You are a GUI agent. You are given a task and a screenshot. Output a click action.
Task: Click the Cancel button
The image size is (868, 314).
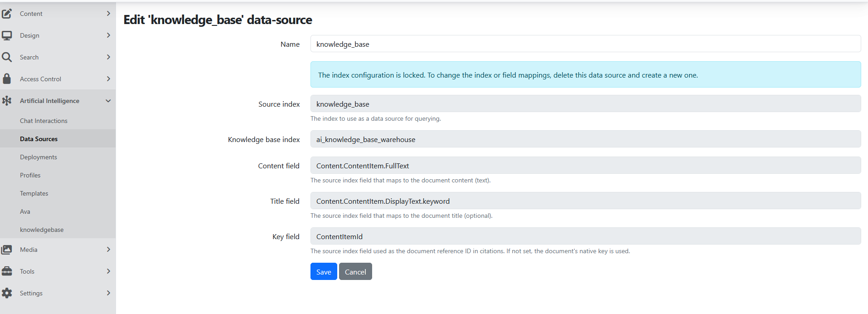(x=355, y=271)
